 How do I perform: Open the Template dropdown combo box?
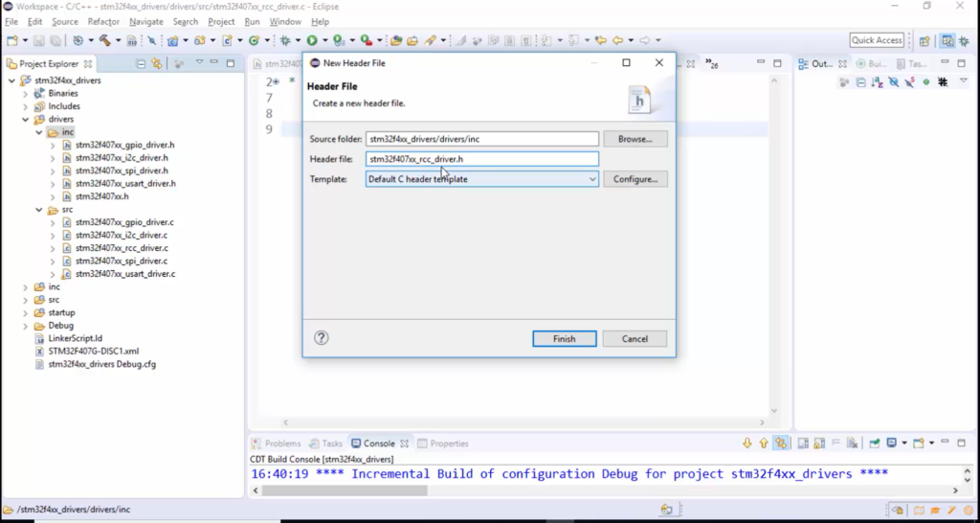pyautogui.click(x=482, y=179)
